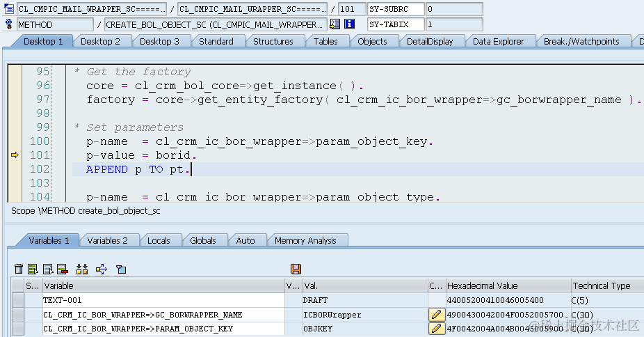Viewport: 644px width, 337px height.
Task: Select row marker for TEXT-001
Action: (x=17, y=300)
